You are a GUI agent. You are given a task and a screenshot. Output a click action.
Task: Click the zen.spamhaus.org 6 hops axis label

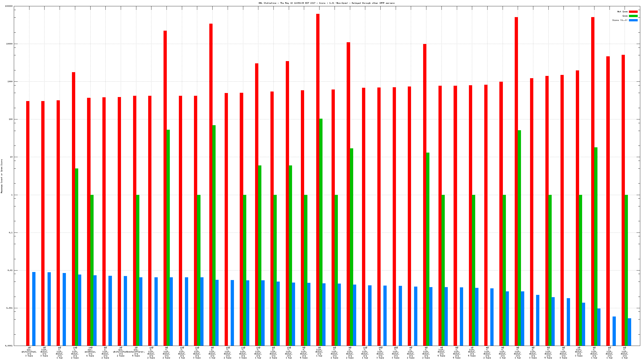click(x=90, y=352)
